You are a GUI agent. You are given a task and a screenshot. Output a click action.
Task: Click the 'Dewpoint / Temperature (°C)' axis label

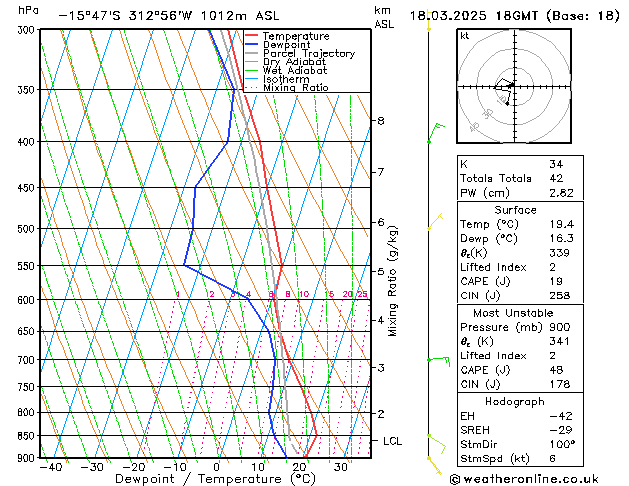coord(215,479)
